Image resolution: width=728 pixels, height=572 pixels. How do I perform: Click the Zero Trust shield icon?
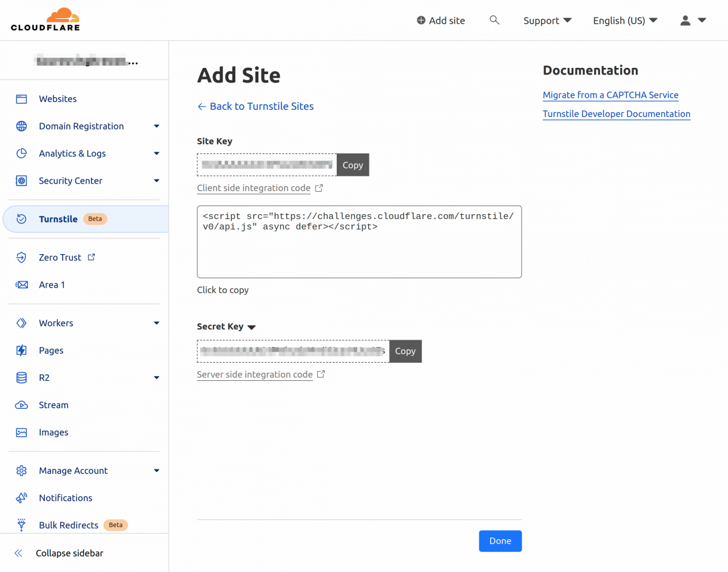[x=21, y=257]
